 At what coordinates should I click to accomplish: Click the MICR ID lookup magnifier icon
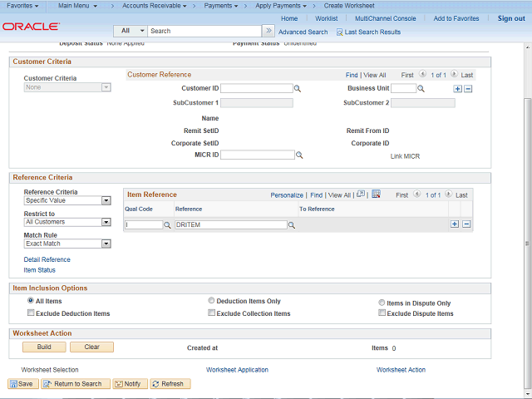pos(300,155)
